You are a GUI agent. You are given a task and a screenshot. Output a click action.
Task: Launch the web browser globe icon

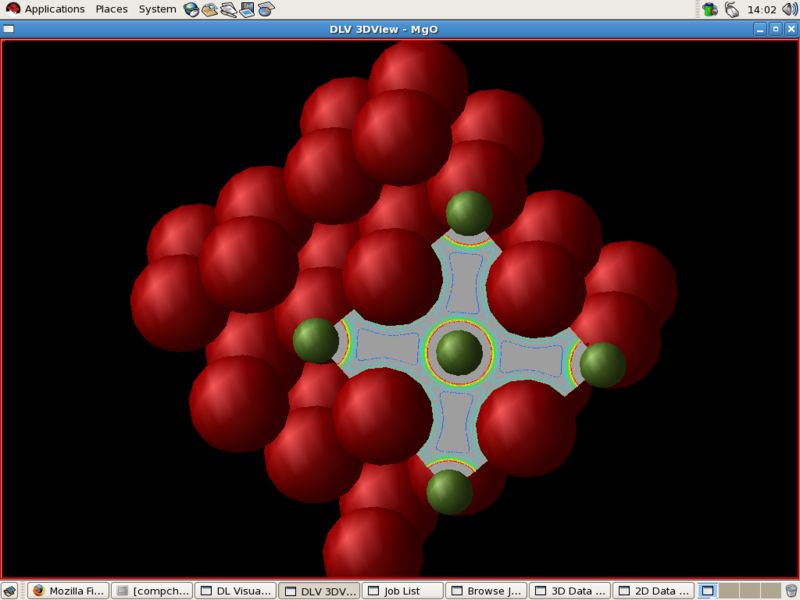[191, 9]
